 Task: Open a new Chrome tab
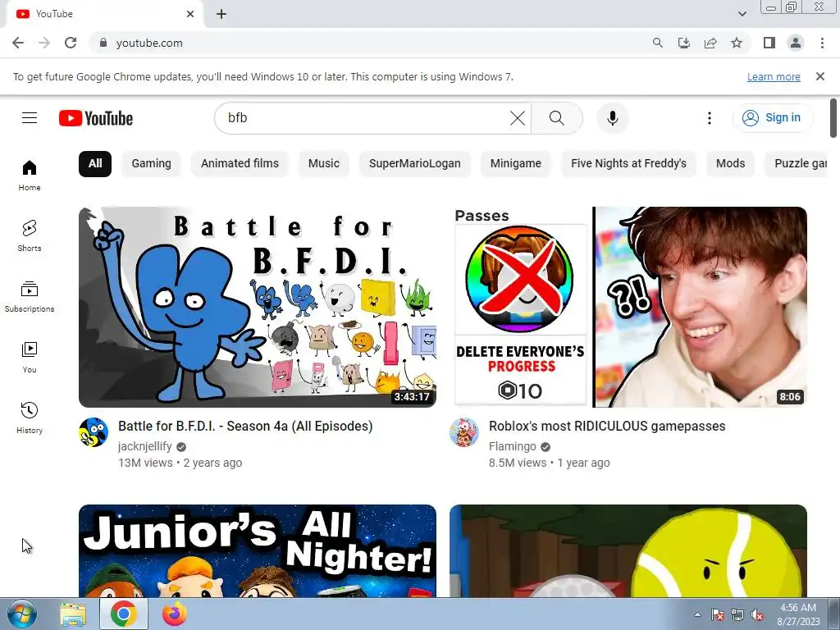pos(221,14)
